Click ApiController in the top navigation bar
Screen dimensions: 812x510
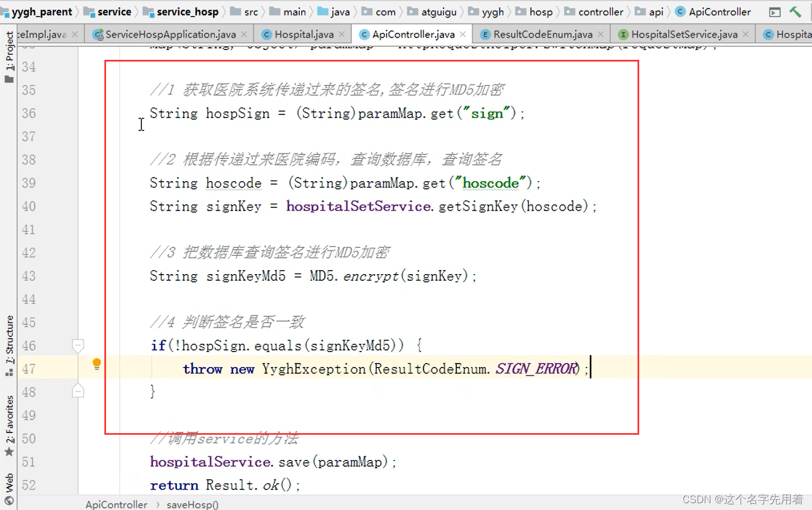click(x=713, y=12)
